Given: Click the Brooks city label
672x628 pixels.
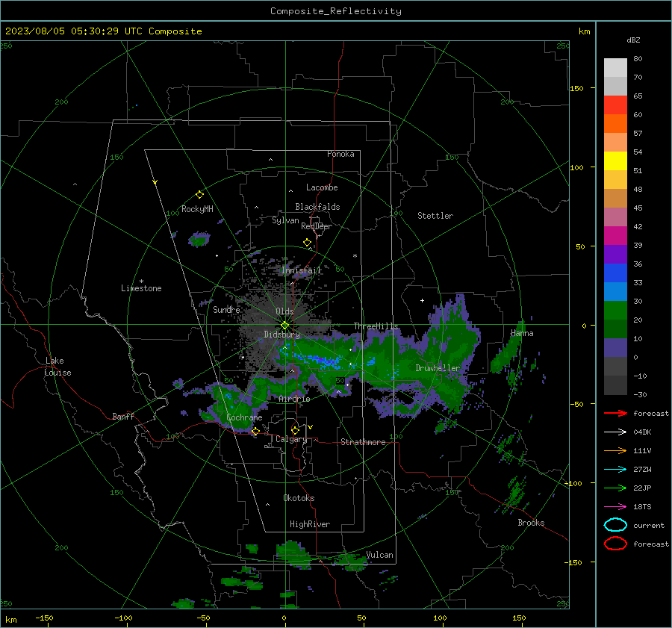Looking at the screenshot, I should pyautogui.click(x=531, y=523).
